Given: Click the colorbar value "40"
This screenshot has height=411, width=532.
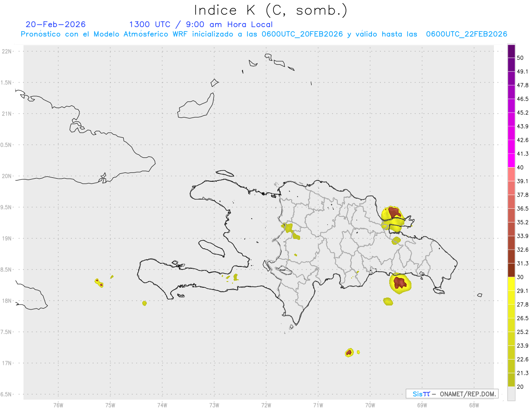Looking at the screenshot, I should pos(520,167).
